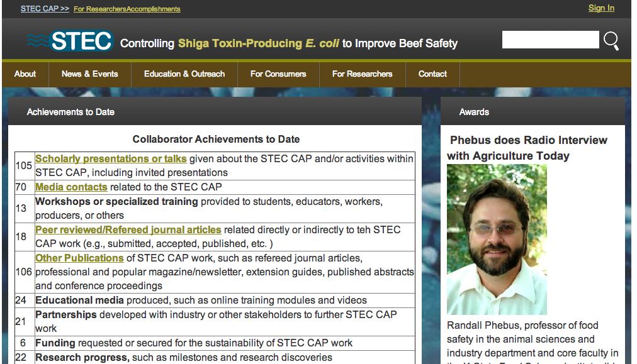
Task: Go to the Contact page
Action: 432,74
